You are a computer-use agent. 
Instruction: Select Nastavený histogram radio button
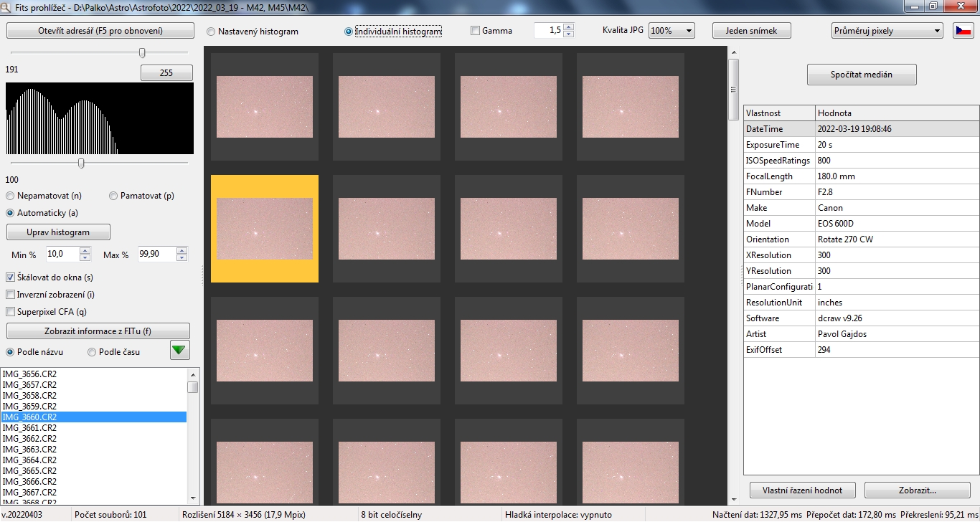[x=211, y=32]
